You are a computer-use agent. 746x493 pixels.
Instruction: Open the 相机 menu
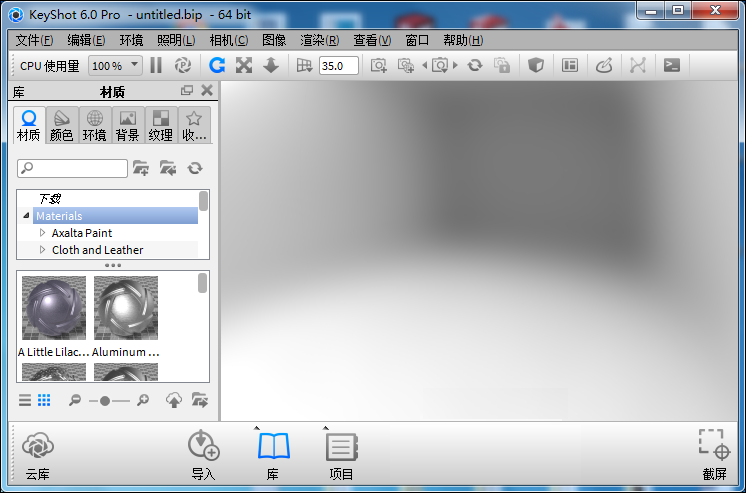(229, 40)
